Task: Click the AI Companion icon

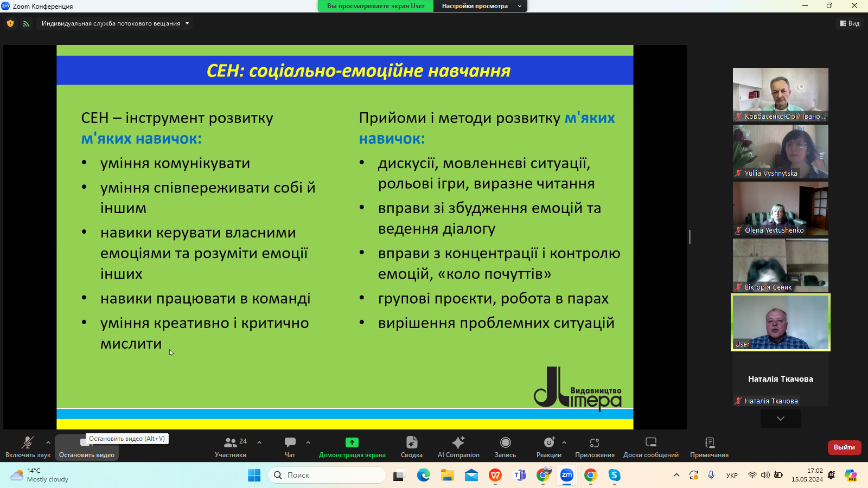Action: [x=458, y=443]
